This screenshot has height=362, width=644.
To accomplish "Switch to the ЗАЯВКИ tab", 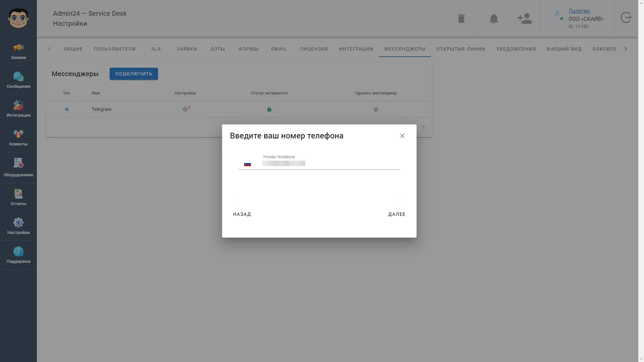I will click(x=187, y=49).
